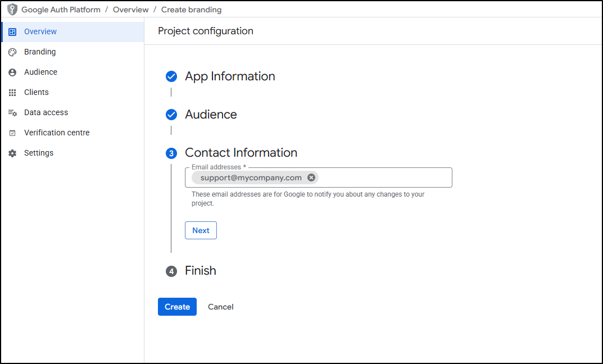This screenshot has width=603, height=364.
Task: Open the Branding menu item
Action: pos(40,52)
